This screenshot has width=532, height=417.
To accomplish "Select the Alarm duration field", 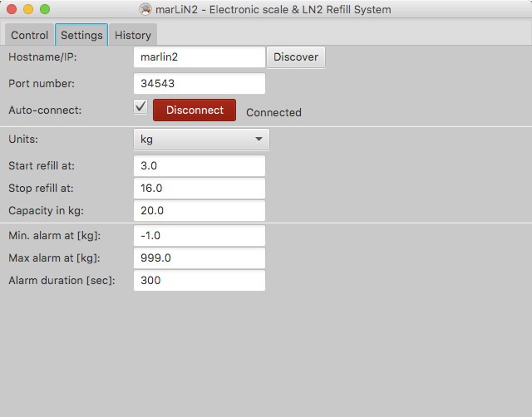I will click(x=199, y=281).
